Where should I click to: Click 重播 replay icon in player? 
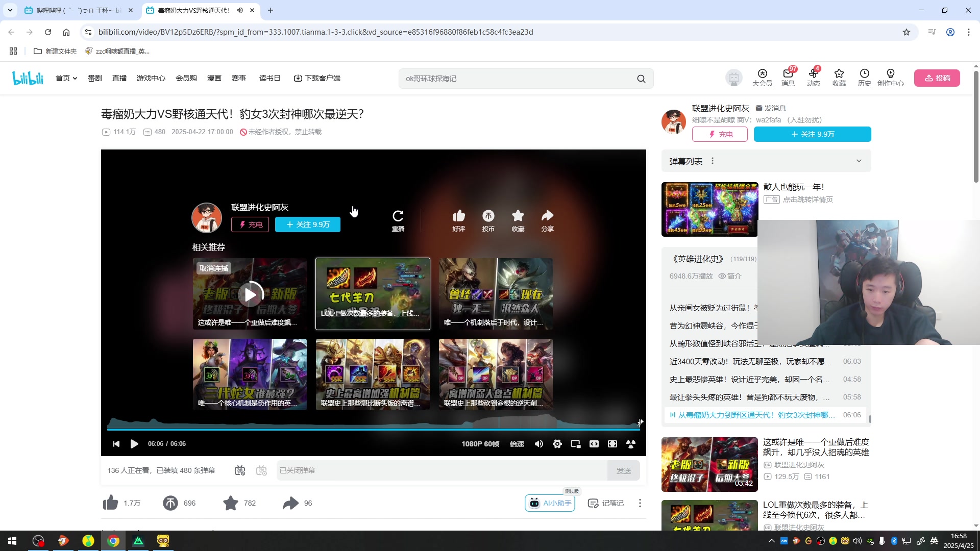(x=398, y=220)
